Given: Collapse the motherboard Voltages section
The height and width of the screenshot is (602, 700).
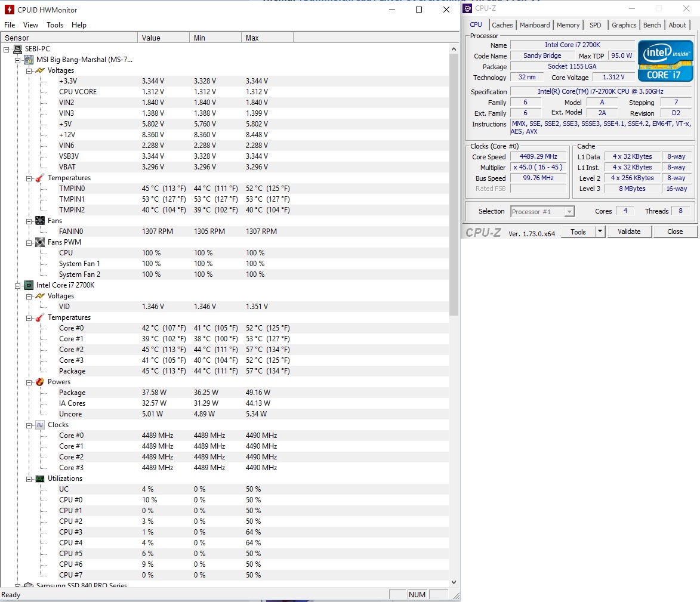Looking at the screenshot, I should coord(29,70).
